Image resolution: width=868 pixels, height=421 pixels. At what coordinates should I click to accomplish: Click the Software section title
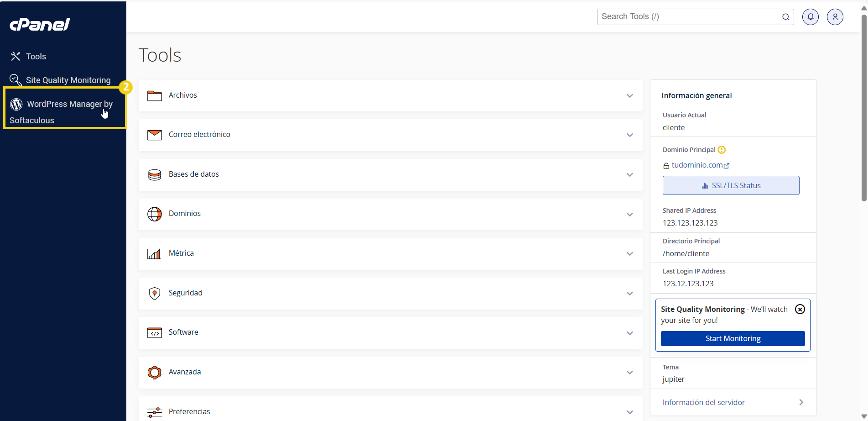183,332
